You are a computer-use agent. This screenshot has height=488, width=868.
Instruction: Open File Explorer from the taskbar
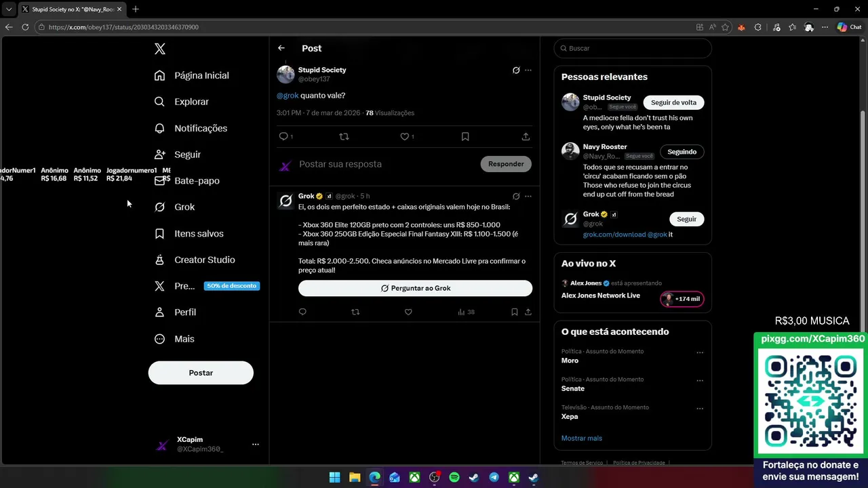(x=355, y=477)
